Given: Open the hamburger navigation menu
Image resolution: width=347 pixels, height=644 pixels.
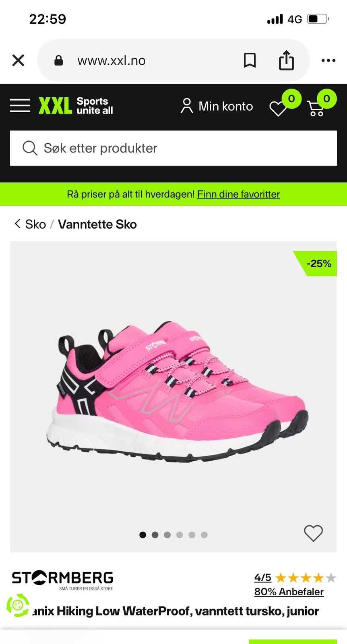Looking at the screenshot, I should pos(20,105).
